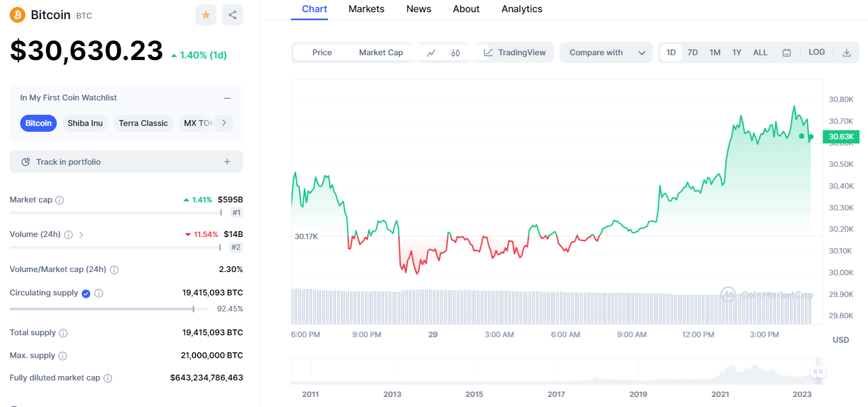Click the pie chart portfolio icon
868x407 pixels.
point(25,162)
